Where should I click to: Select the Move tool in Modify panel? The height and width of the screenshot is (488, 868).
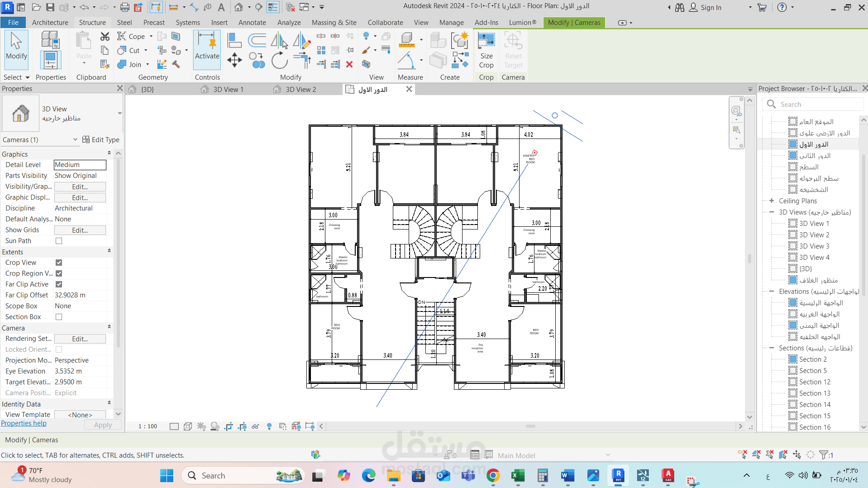[234, 60]
